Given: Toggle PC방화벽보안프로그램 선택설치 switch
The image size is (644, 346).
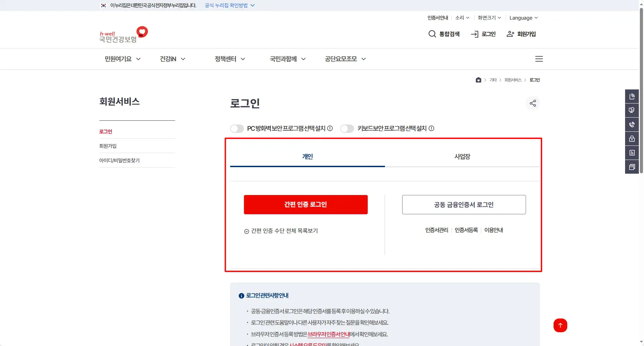Looking at the screenshot, I should click(x=237, y=128).
